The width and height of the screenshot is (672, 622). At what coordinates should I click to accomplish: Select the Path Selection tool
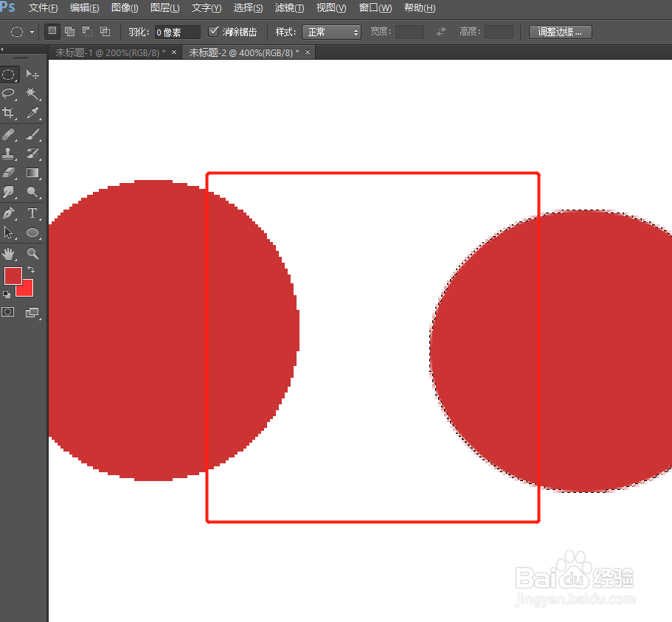coord(9,232)
